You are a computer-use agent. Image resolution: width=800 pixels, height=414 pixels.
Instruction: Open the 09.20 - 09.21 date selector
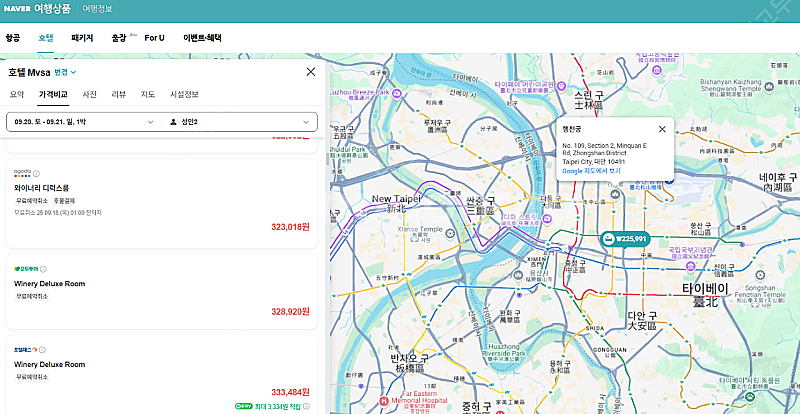click(x=84, y=122)
